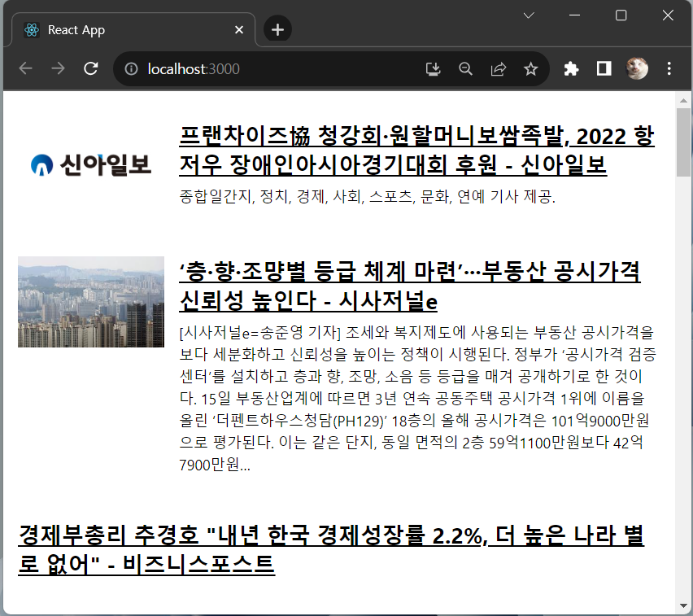Viewport: 693px width, 616px height.
Task: Click the apartment cityscape thumbnail
Action: coord(91,302)
